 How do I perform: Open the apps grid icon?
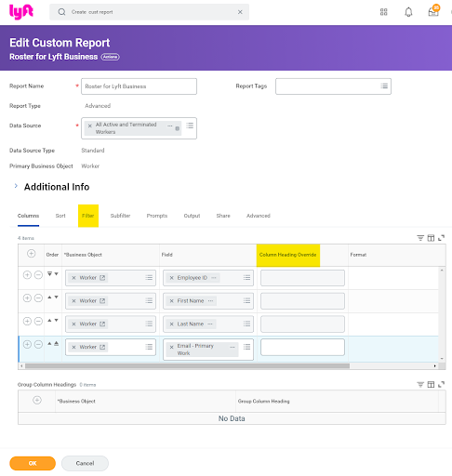click(383, 12)
